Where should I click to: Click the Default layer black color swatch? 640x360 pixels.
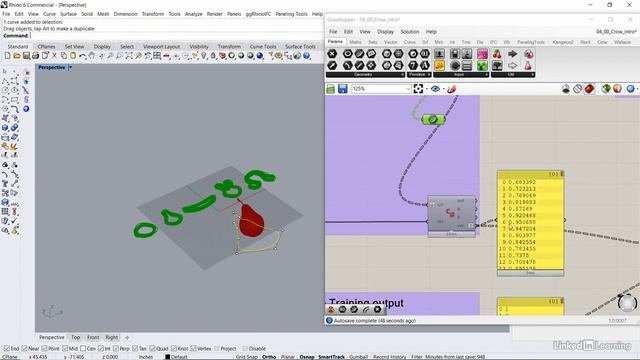coord(167,357)
